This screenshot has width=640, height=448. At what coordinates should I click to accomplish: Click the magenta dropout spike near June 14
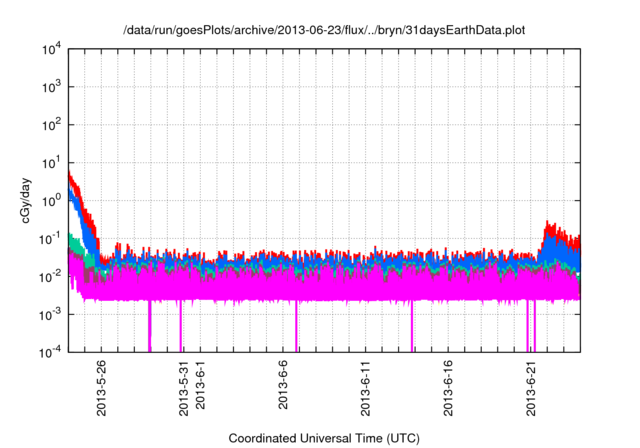pyautogui.click(x=412, y=326)
